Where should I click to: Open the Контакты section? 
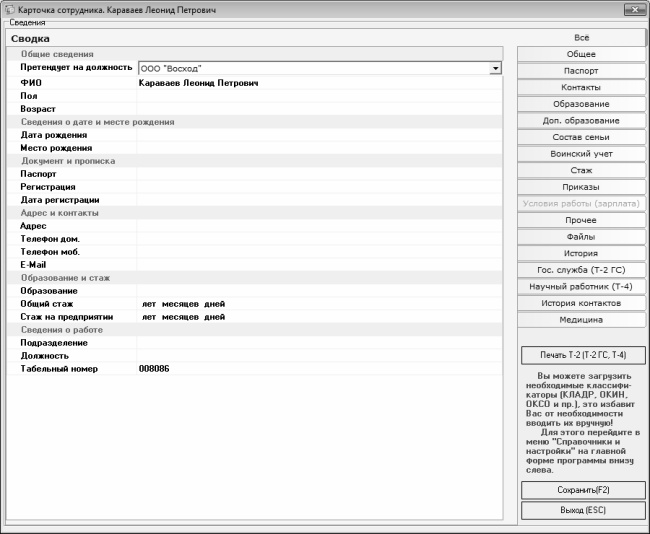point(581,88)
